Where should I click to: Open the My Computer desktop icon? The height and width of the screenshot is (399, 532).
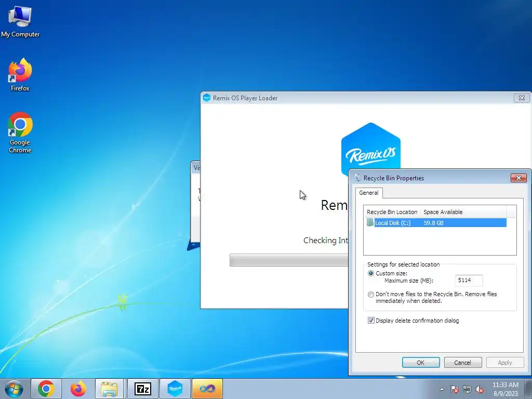coord(20,21)
